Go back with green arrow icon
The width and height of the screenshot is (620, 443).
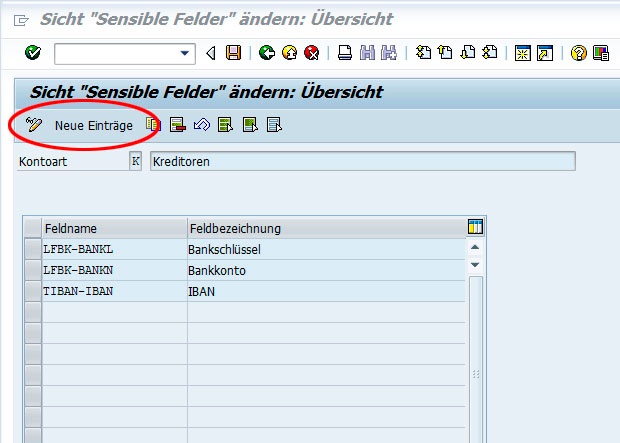click(267, 53)
